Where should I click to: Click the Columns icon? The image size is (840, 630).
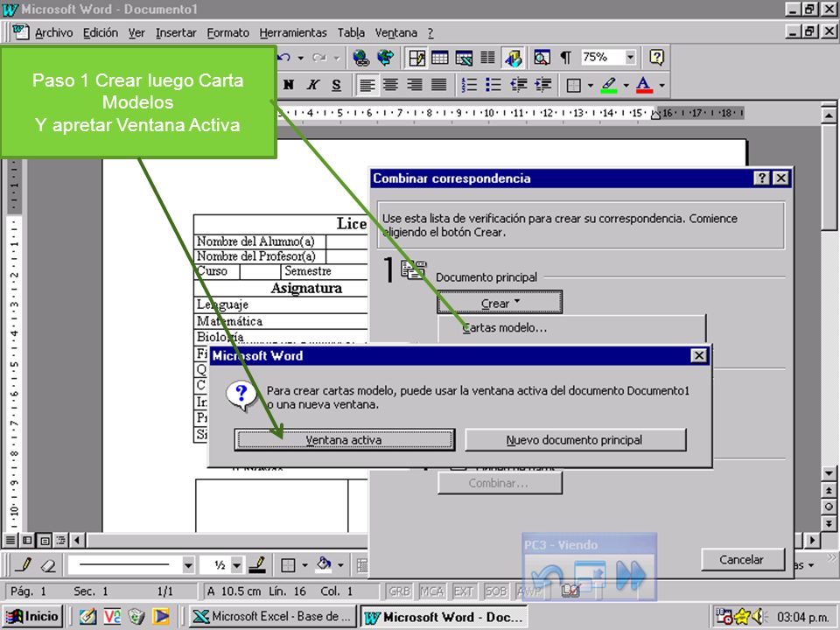[487, 58]
